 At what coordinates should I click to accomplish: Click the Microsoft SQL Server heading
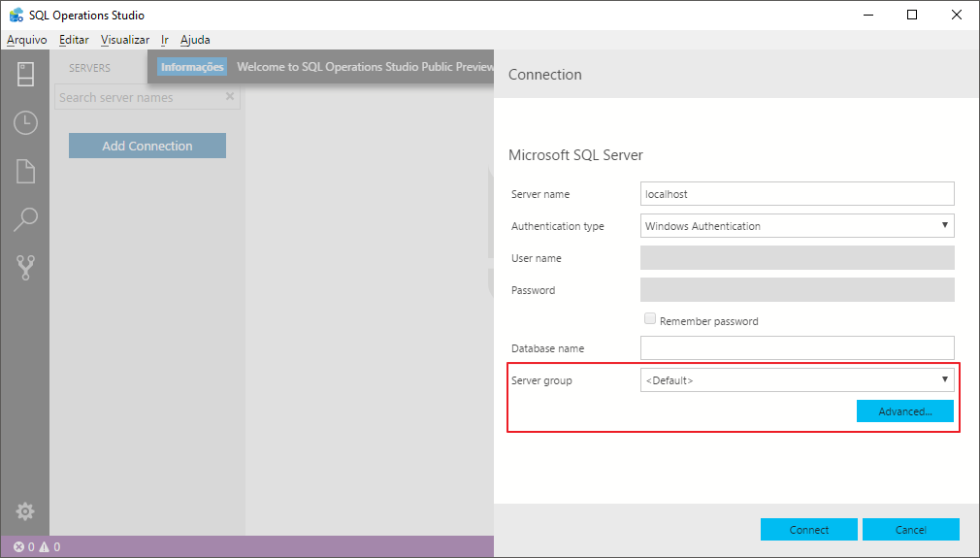575,155
